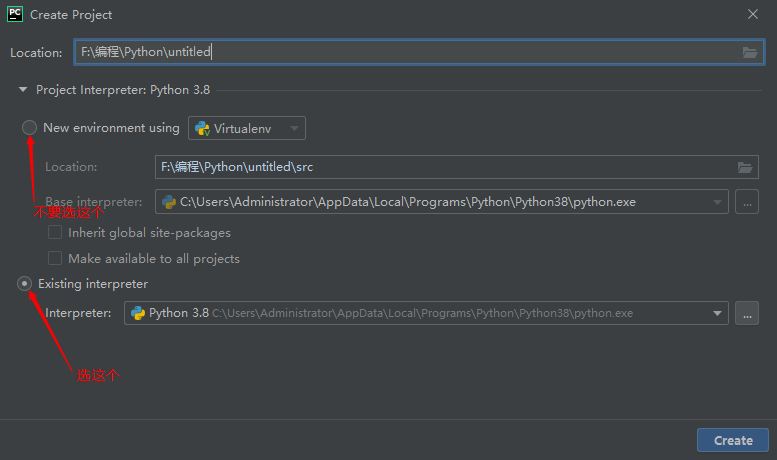Open ellipsis button next to existing Interpreter
The image size is (777, 460).
coord(747,313)
